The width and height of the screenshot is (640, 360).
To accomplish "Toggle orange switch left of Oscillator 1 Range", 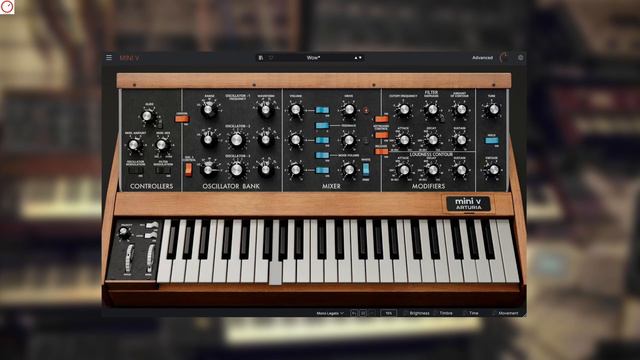I will 182,119.
